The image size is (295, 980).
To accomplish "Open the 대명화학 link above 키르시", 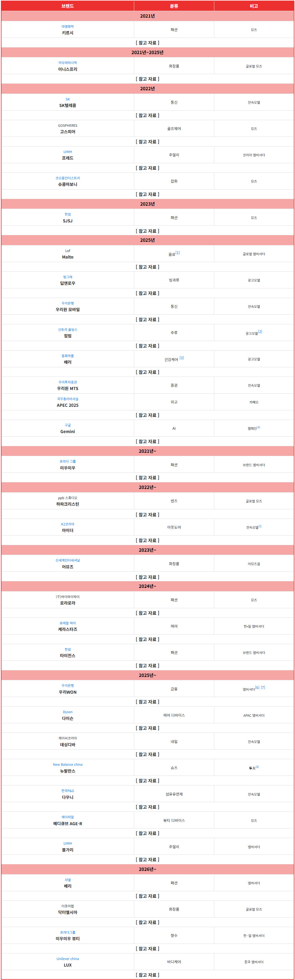I will coord(68,27).
